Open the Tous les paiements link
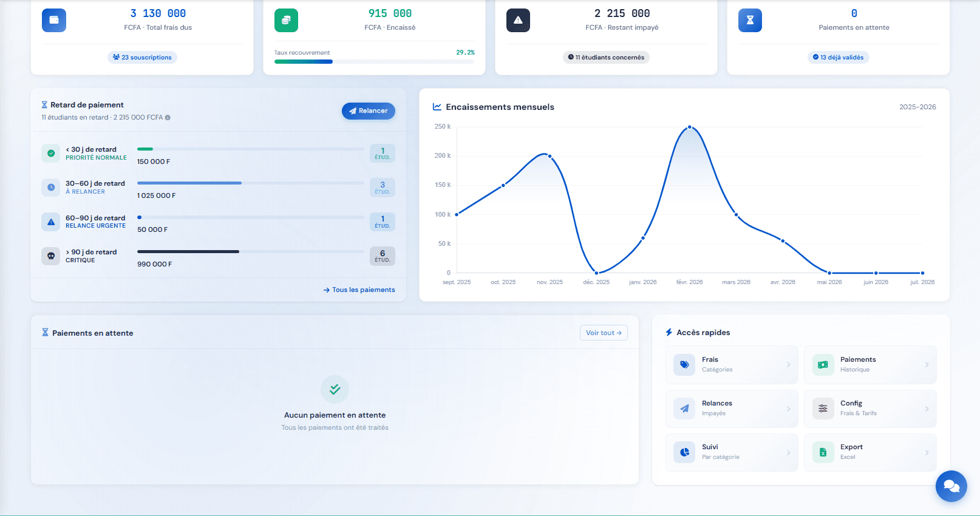The height and width of the screenshot is (516, 980). [359, 290]
